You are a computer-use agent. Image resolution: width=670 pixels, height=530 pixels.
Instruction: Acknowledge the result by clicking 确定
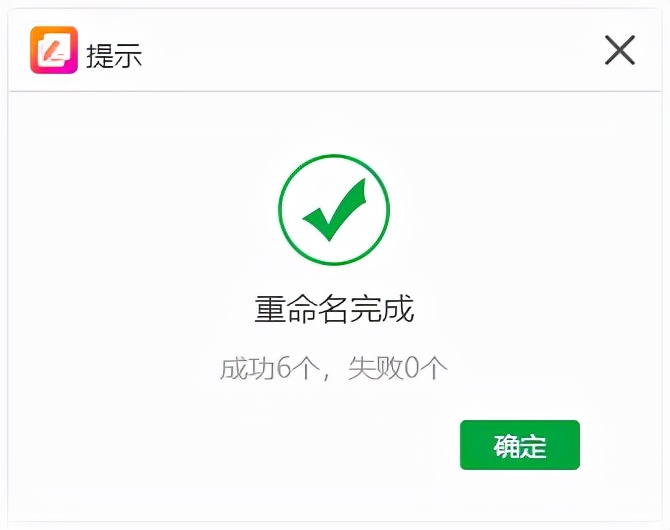520,445
